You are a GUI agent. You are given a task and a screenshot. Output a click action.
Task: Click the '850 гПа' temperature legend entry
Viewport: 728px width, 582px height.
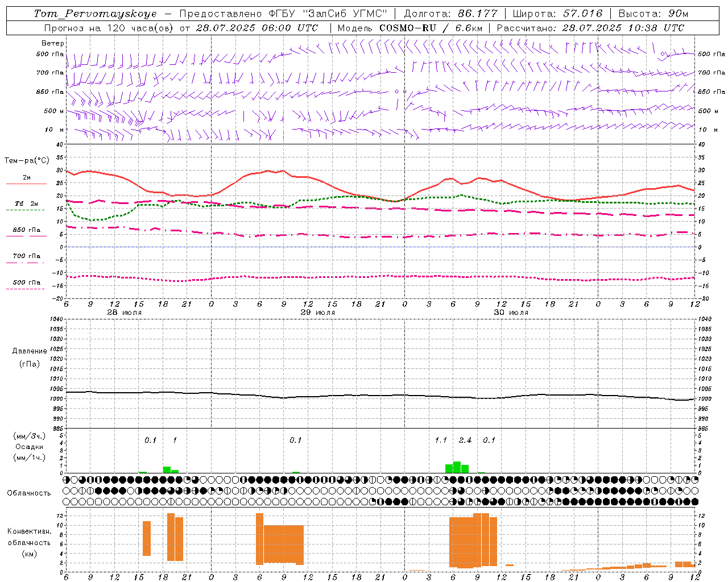pos(27,230)
